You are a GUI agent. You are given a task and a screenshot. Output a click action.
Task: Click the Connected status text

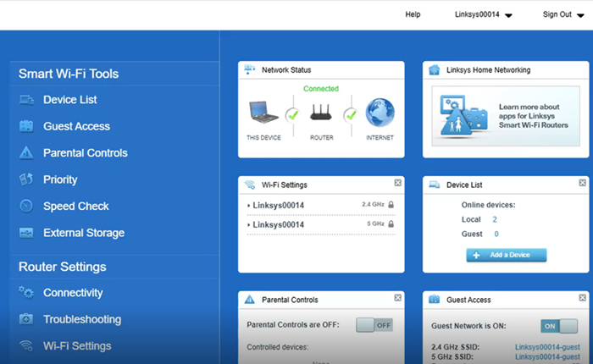click(321, 88)
